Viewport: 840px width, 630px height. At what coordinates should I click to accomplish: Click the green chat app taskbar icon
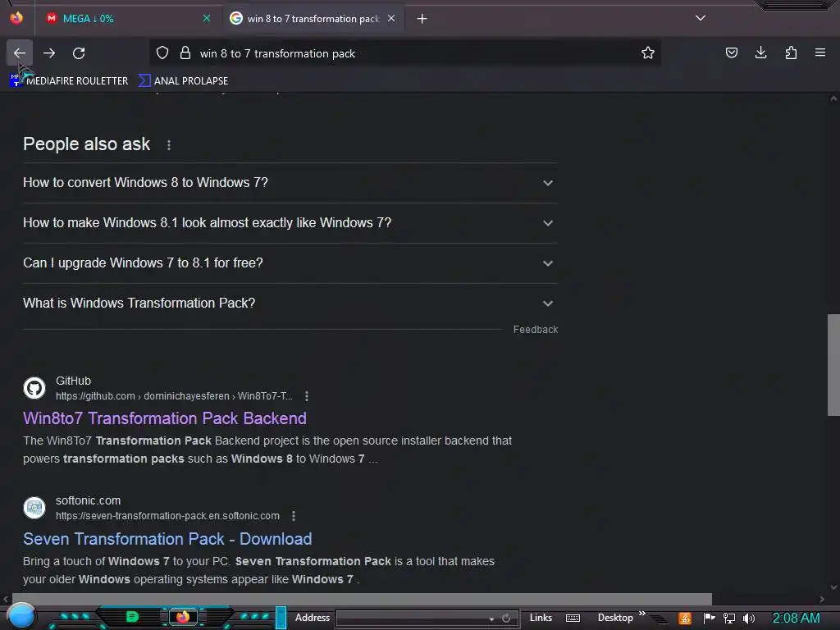pyautogui.click(x=132, y=617)
